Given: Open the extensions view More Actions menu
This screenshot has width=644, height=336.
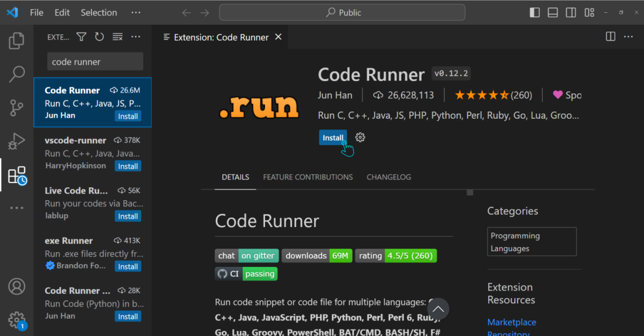Looking at the screenshot, I should pos(135,36).
